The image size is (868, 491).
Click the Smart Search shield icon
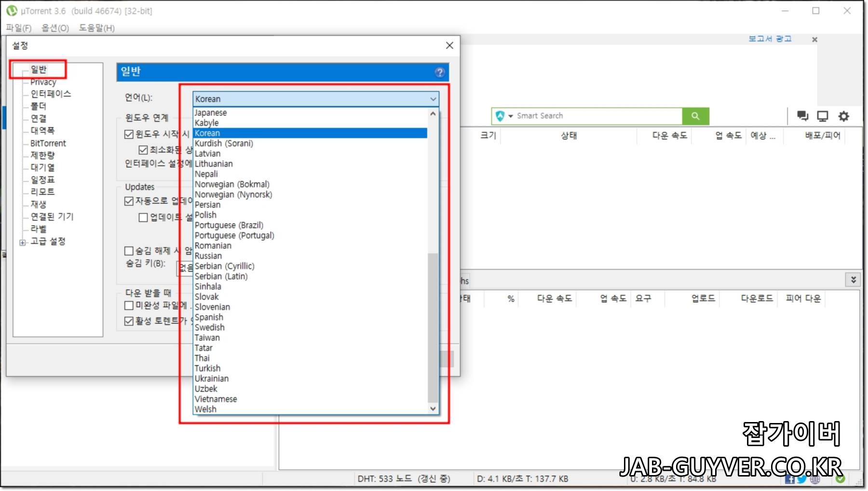[x=500, y=116]
